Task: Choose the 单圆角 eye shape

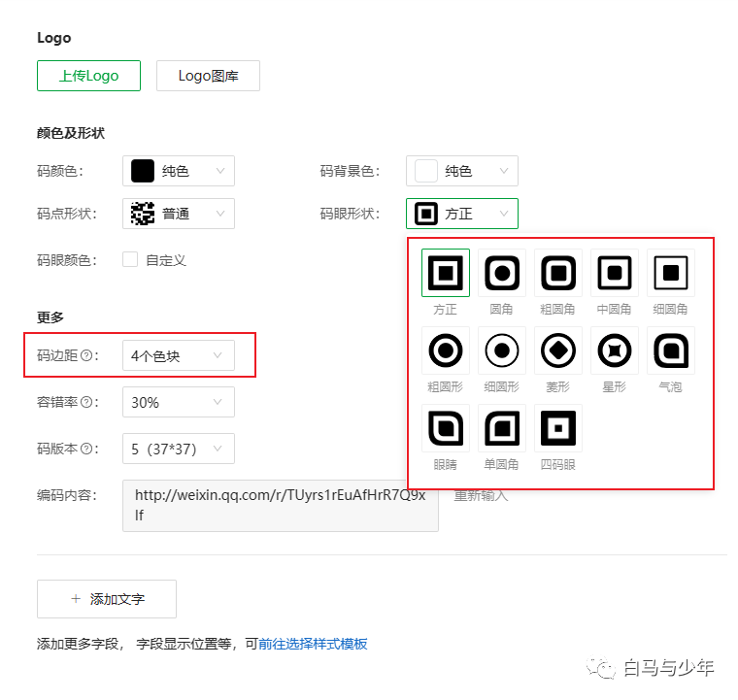Action: (x=502, y=428)
